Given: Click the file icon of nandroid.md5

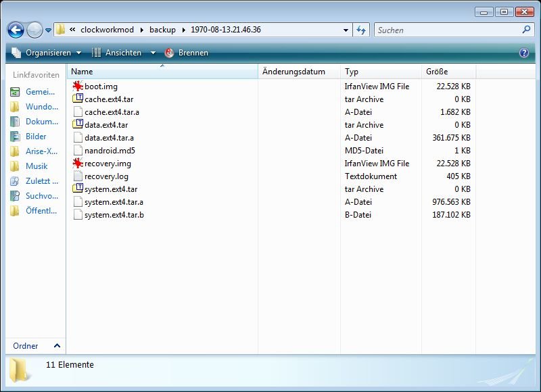Looking at the screenshot, I should [x=78, y=150].
